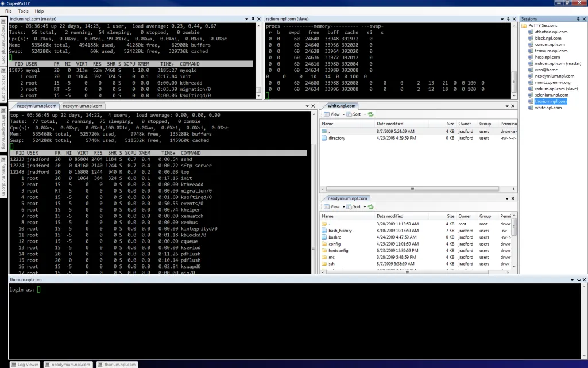Open the Tools menu
This screenshot has height=368, width=588.
22,10
